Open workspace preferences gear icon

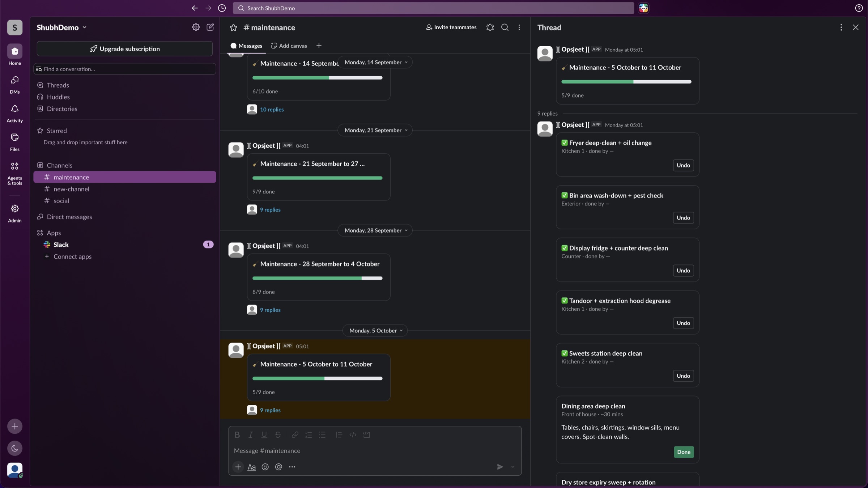click(x=196, y=27)
